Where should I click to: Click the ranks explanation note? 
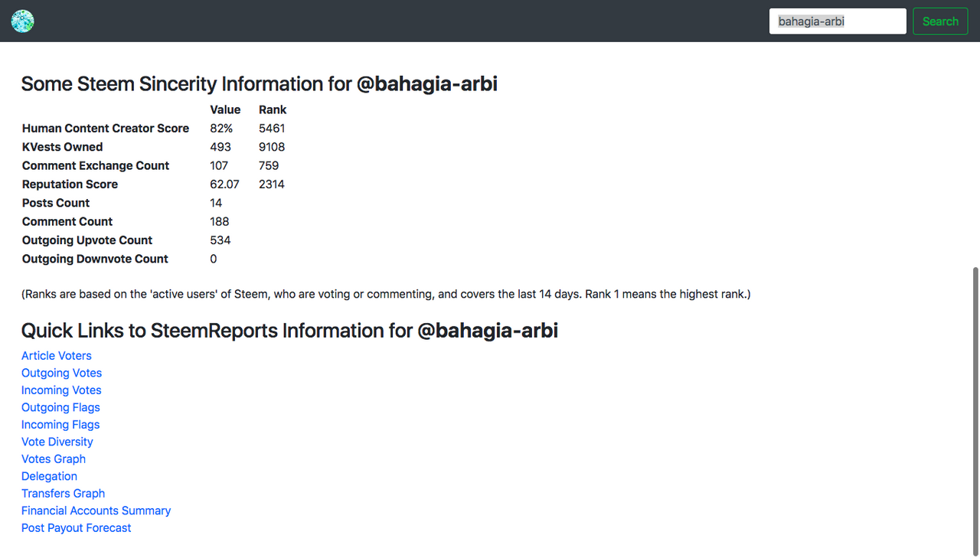tap(386, 294)
